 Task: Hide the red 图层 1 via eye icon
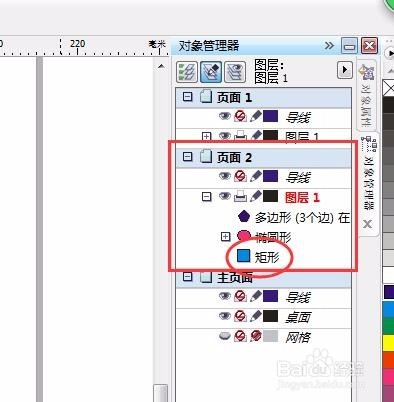[225, 196]
